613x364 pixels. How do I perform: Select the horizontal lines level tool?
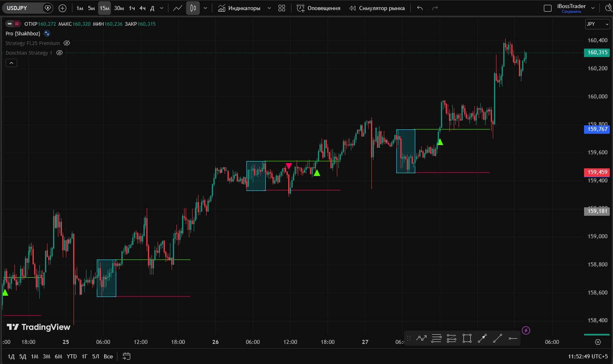[x=437, y=338]
